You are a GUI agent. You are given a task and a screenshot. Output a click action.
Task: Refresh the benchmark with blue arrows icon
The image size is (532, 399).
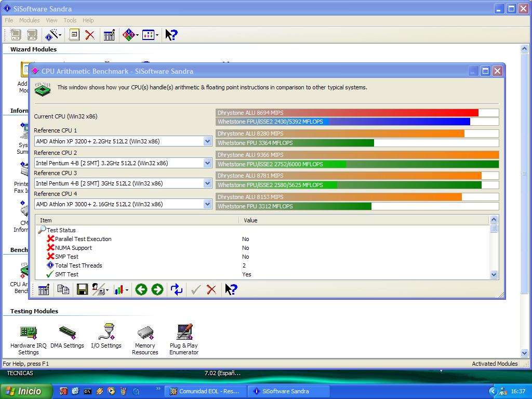pos(177,289)
